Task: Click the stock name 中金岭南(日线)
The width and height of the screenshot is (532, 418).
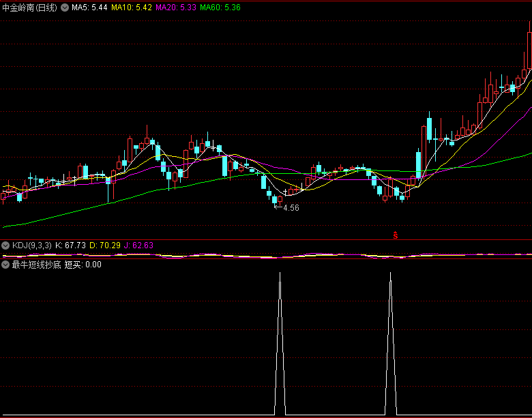Action: coord(30,8)
